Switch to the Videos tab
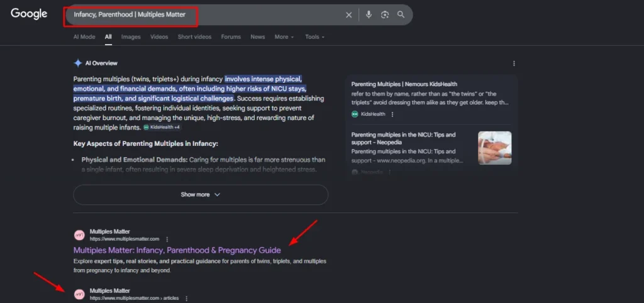 coord(159,37)
